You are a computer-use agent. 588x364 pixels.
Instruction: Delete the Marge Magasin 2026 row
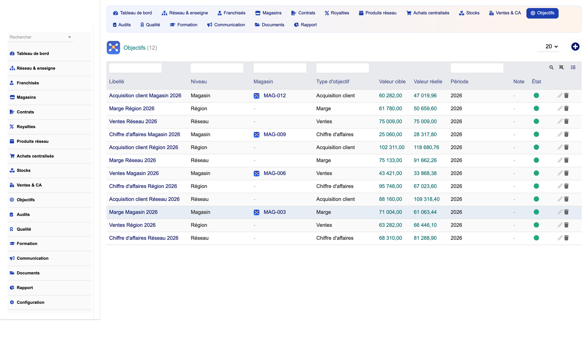(566, 212)
